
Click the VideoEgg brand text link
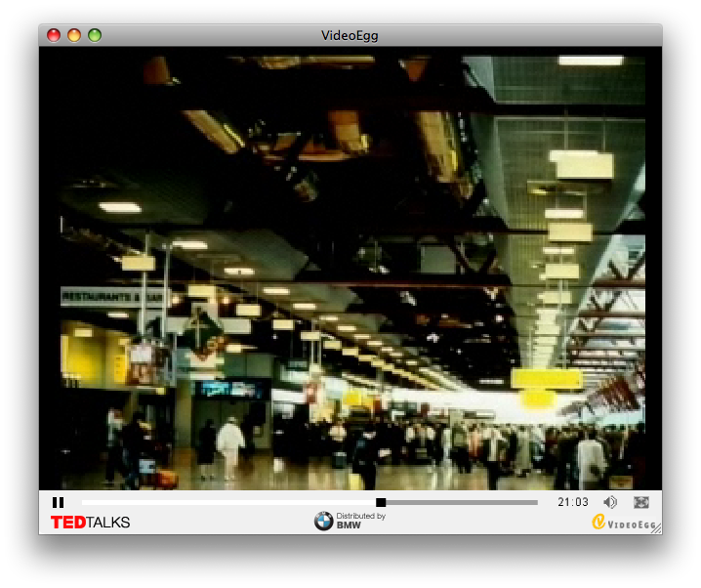tap(632, 525)
